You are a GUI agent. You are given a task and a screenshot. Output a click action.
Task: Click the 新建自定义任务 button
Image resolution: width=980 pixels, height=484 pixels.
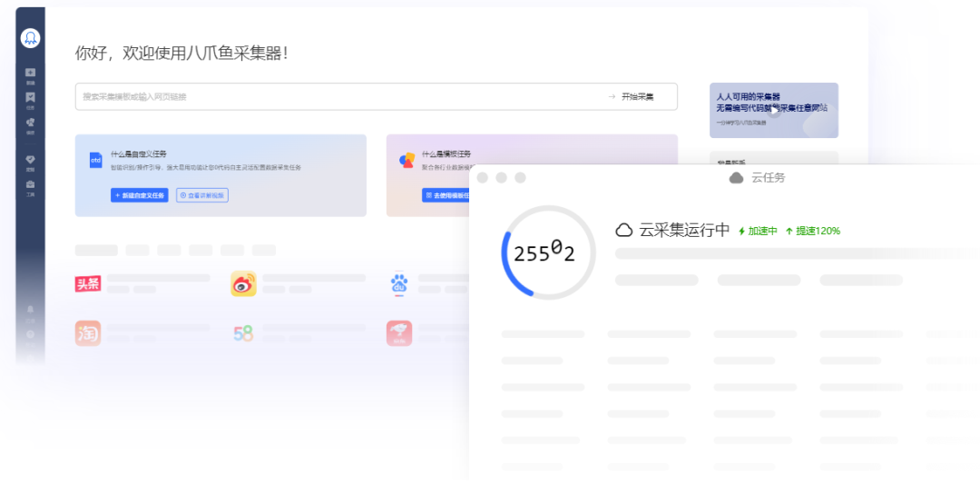point(140,195)
